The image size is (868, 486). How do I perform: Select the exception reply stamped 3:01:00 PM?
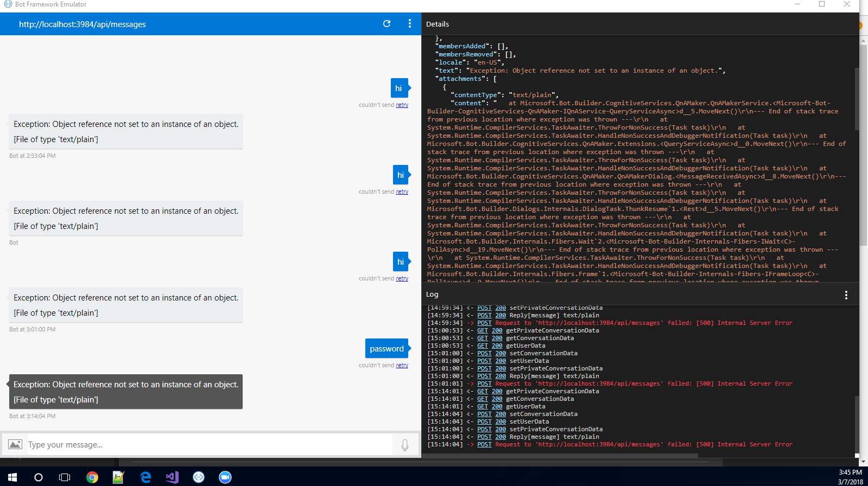pyautogui.click(x=126, y=305)
